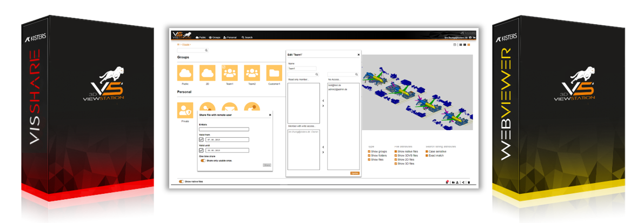
Task: Toggle the Show native files switch at bottom
Action: pyautogui.click(x=181, y=182)
